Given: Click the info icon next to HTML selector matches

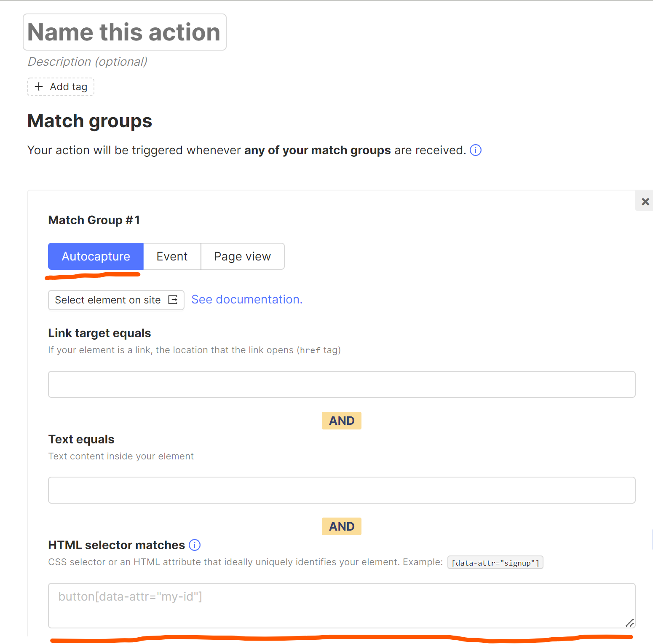Looking at the screenshot, I should [x=195, y=545].
